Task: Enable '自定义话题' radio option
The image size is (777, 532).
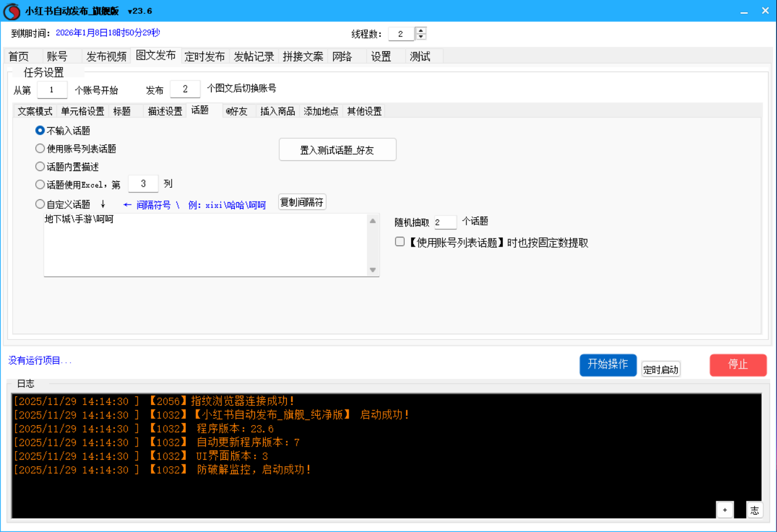Action: pos(40,204)
